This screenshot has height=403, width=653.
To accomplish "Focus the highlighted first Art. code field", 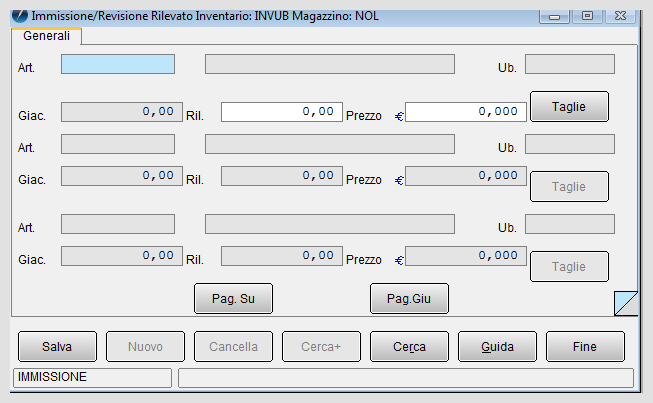I will [x=118, y=64].
